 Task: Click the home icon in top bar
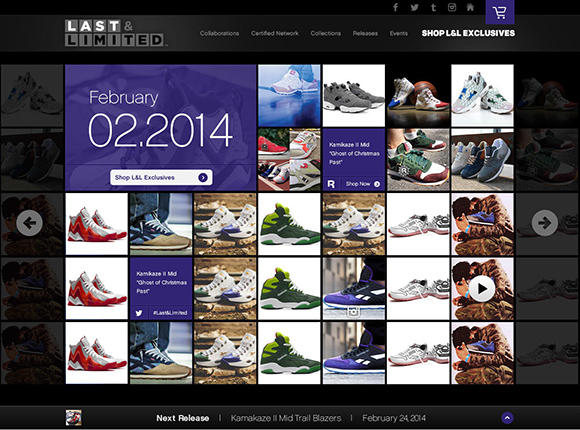coord(470,7)
